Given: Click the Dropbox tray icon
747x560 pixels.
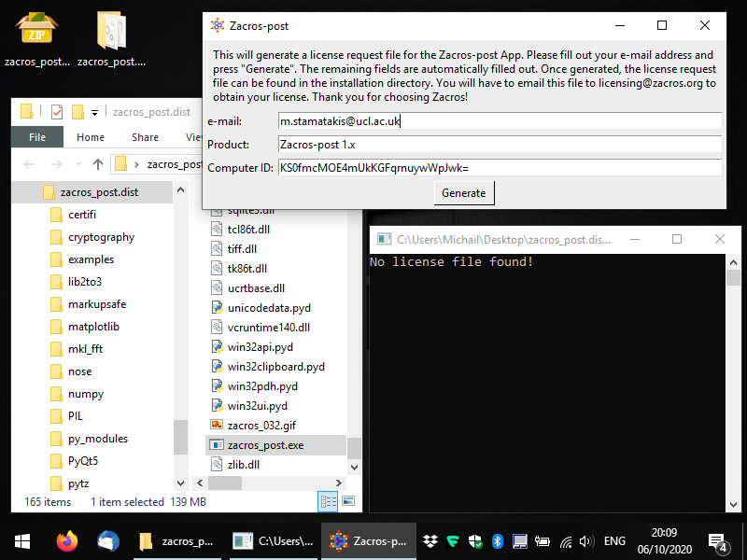Looking at the screenshot, I should (430, 541).
